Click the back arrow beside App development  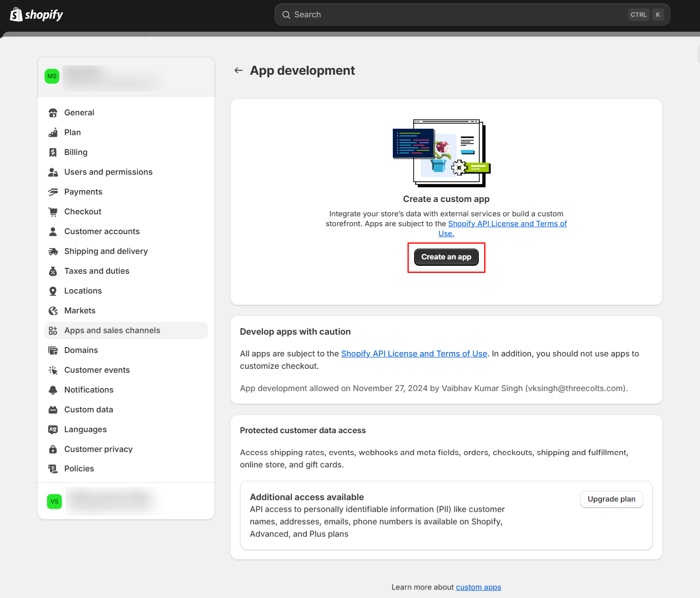point(238,70)
